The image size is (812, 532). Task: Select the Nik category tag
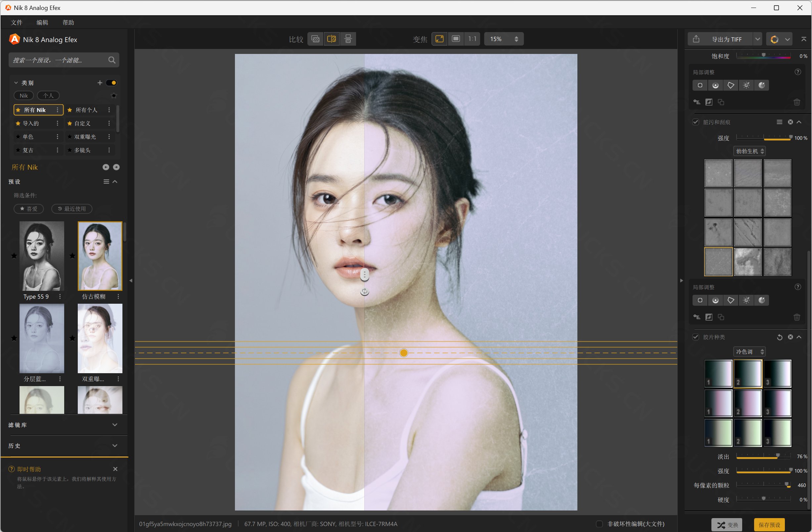[x=23, y=96]
